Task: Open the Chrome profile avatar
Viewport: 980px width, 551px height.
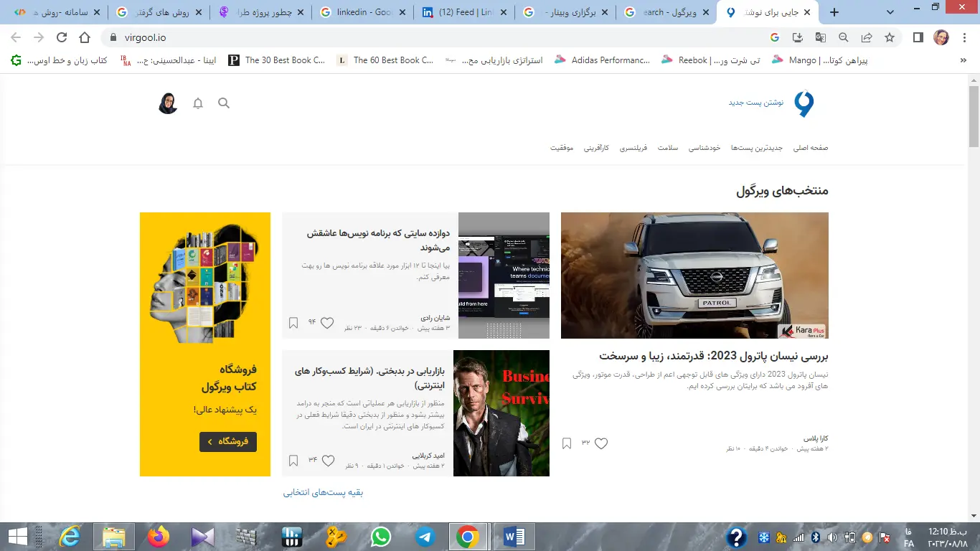Action: (x=941, y=37)
